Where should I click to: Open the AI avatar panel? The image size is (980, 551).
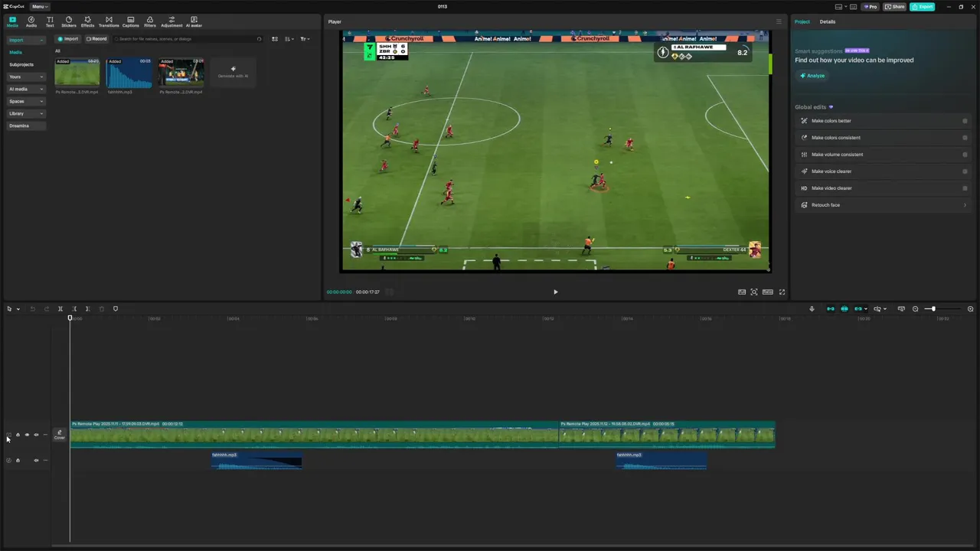[x=194, y=21]
